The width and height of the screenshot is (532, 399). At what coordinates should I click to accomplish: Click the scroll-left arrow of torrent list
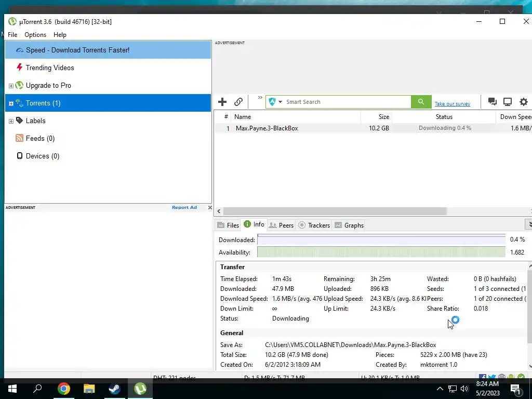point(219,211)
